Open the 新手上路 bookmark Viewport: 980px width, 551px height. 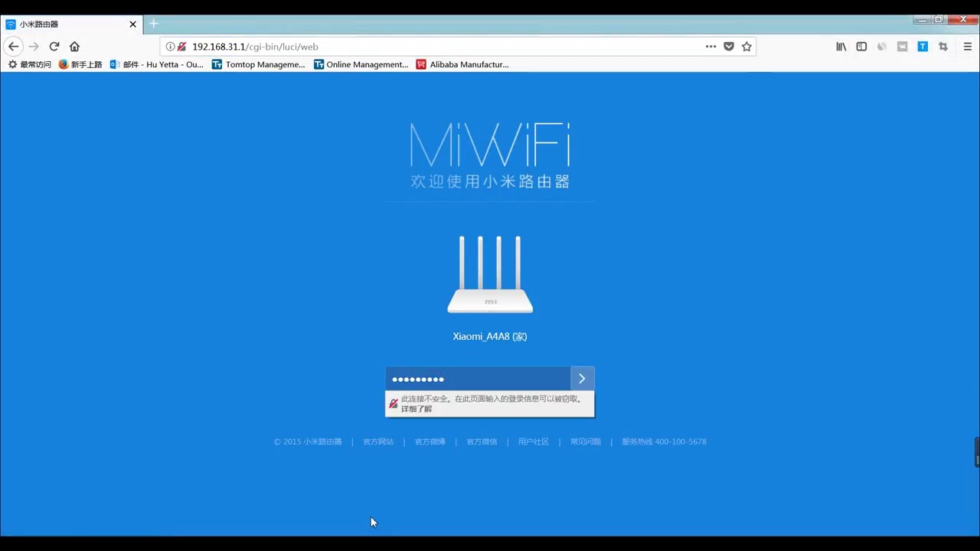(x=80, y=65)
